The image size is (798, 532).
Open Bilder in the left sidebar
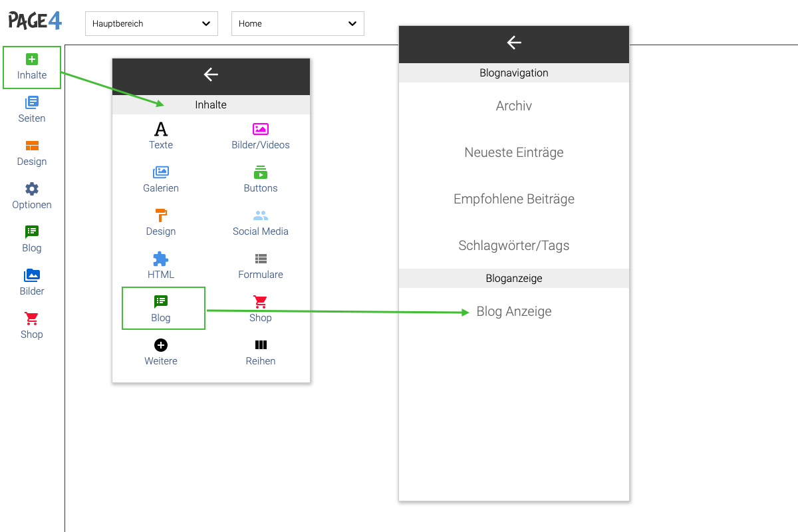pyautogui.click(x=32, y=283)
